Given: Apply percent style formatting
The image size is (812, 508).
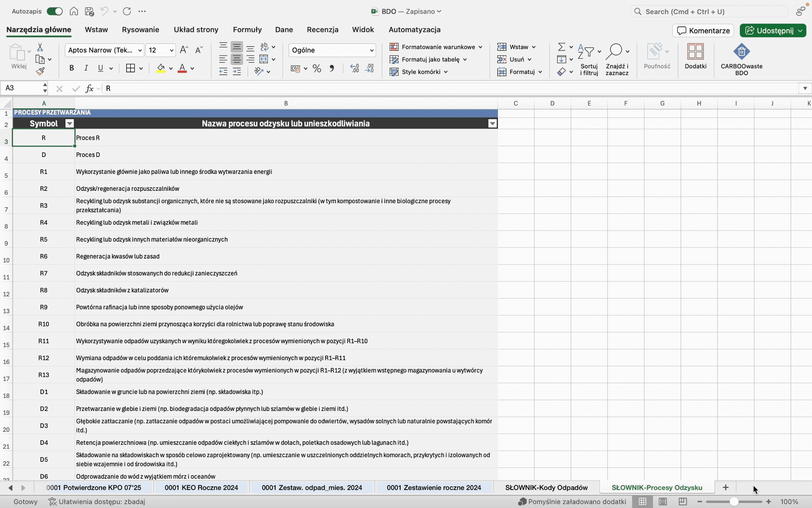Looking at the screenshot, I should point(316,68).
